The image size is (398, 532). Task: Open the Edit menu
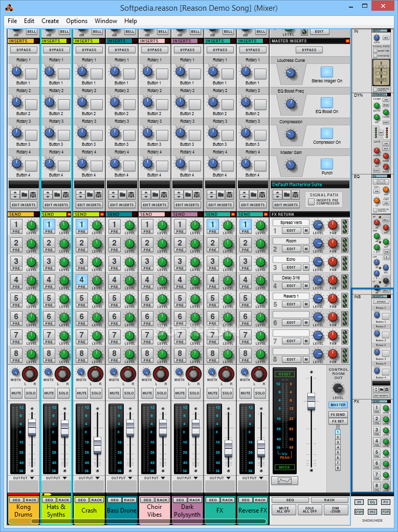(x=29, y=20)
